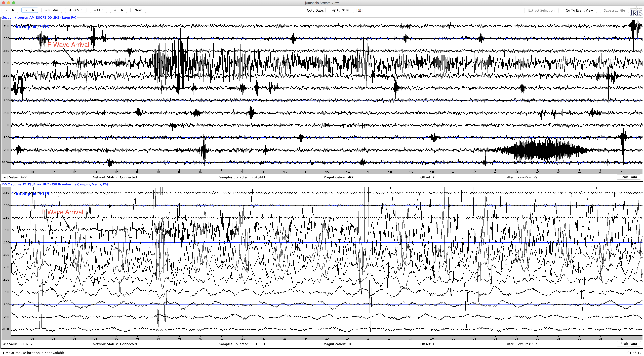Viewport: 644px width, 356px height.
Task: Click the green maximize window button
Action: (13, 3)
